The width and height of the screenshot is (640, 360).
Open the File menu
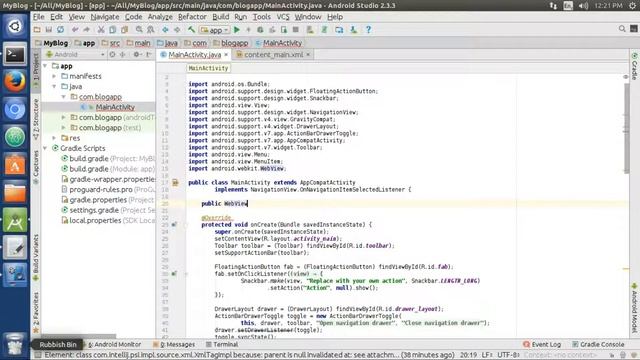(x=39, y=17)
